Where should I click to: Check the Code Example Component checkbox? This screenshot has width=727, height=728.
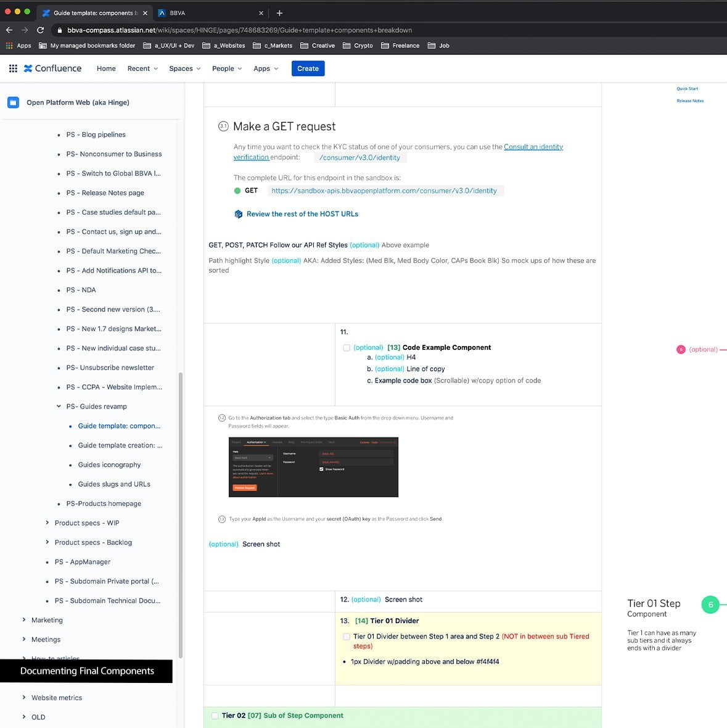[x=347, y=348]
